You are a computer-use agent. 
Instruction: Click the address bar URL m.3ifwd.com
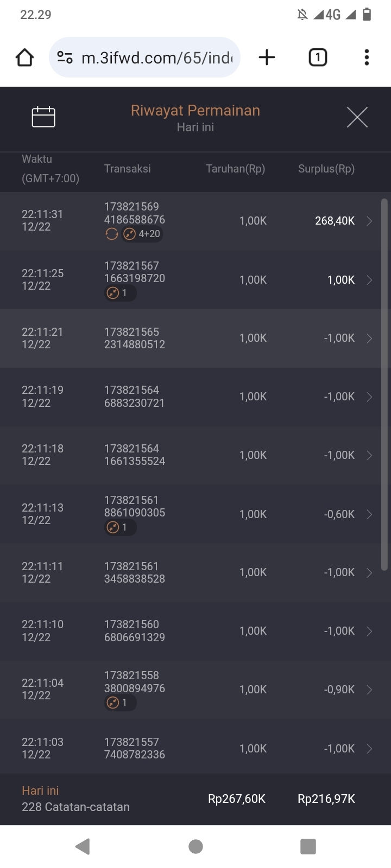click(156, 58)
